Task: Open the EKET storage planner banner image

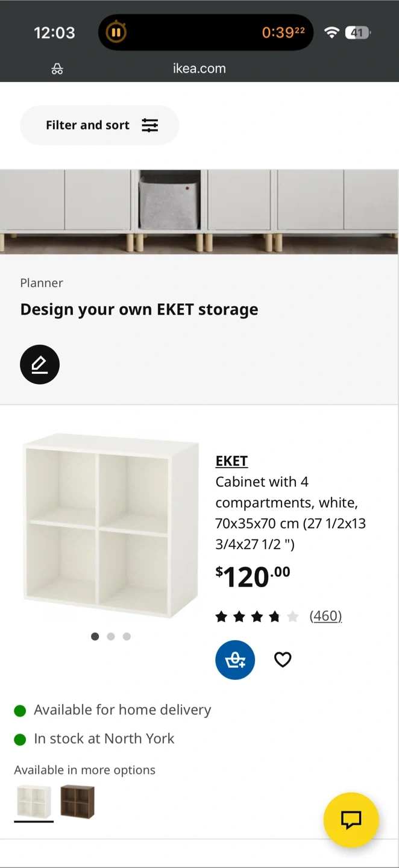Action: (x=199, y=211)
